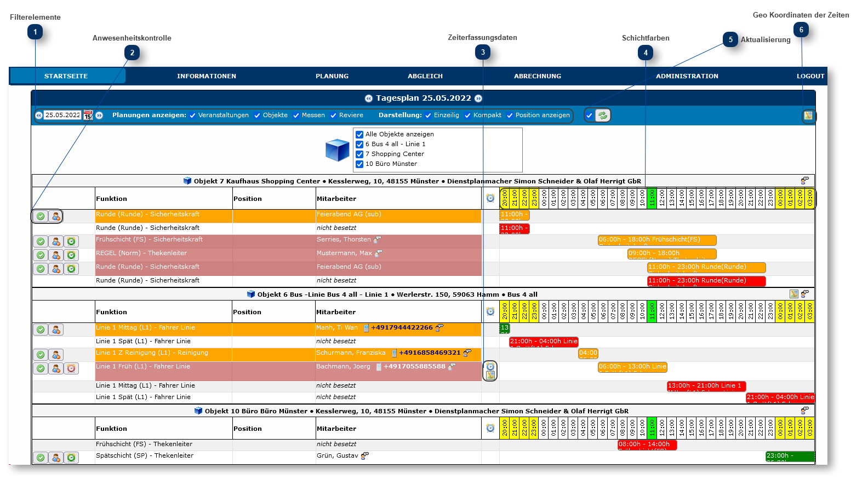The width and height of the screenshot is (868, 479).
Task: Select the red 13:00h - 21:00h Linie 1 bar
Action: 706,386
